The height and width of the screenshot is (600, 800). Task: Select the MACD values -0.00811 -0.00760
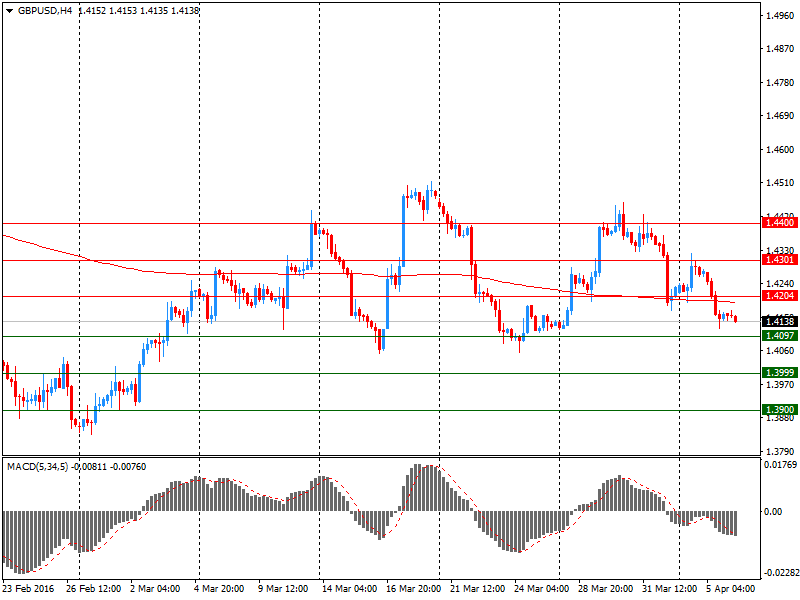coord(109,467)
